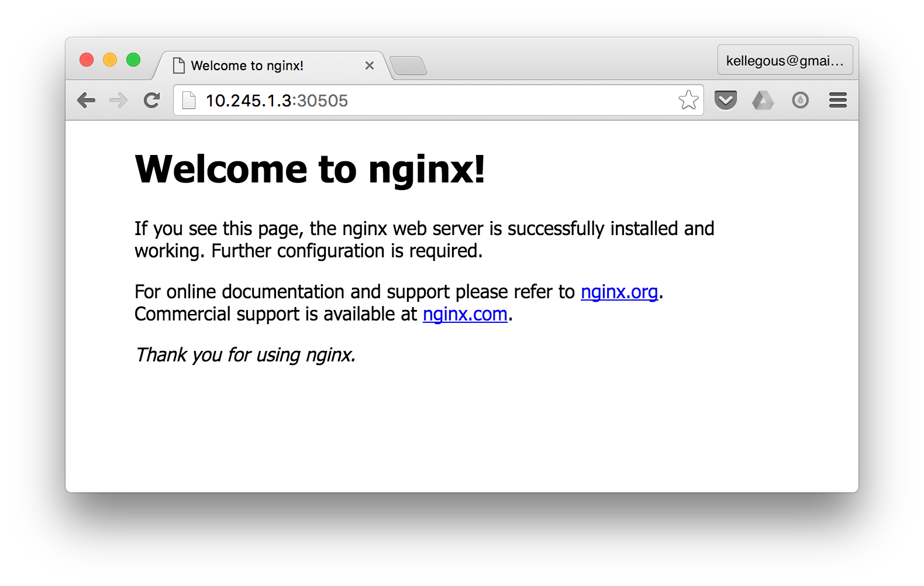
Task: Click the forward navigation arrow
Action: click(x=119, y=101)
